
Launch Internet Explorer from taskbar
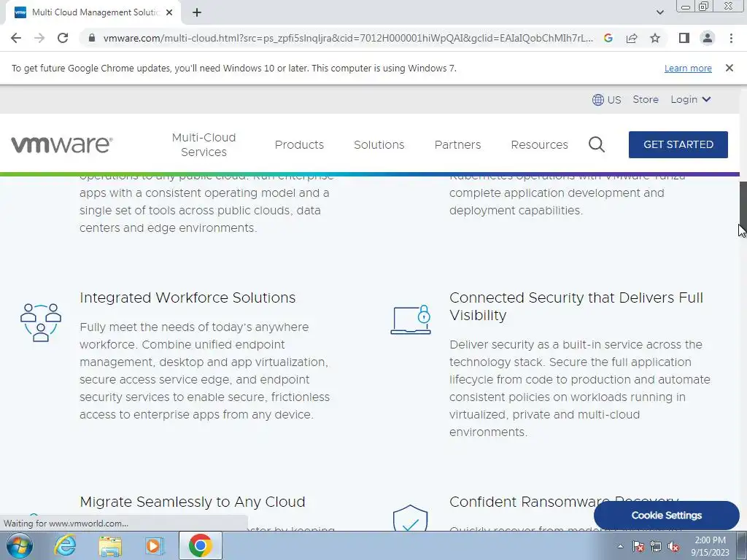(x=65, y=545)
